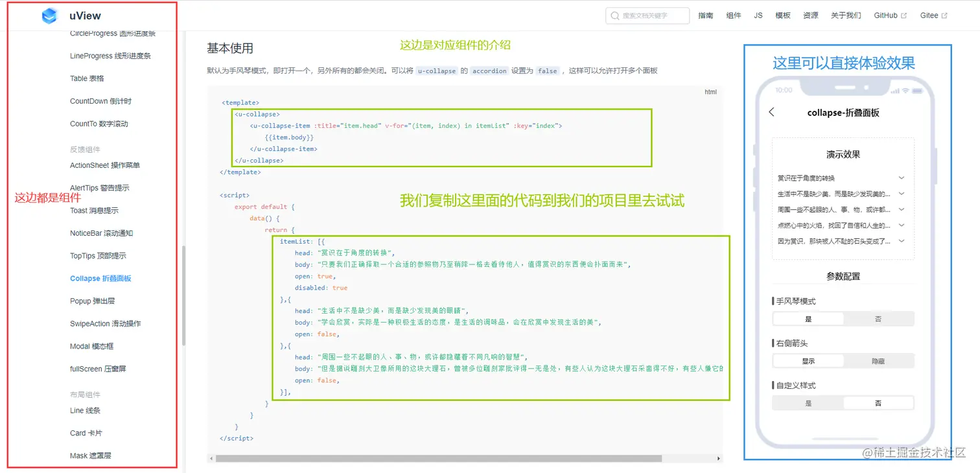Select 否 for 手风琴模式

pyautogui.click(x=878, y=319)
